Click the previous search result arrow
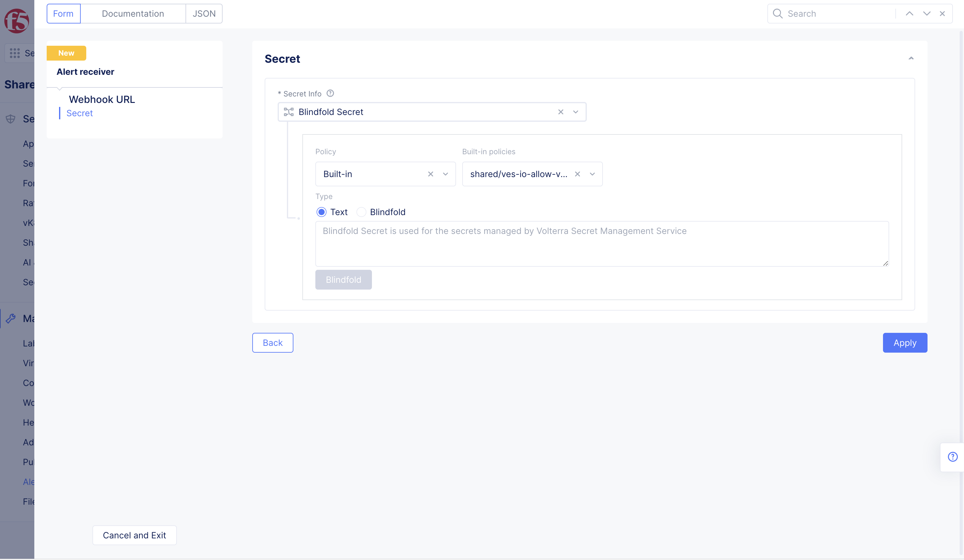The height and width of the screenshot is (560, 964). tap(909, 13)
